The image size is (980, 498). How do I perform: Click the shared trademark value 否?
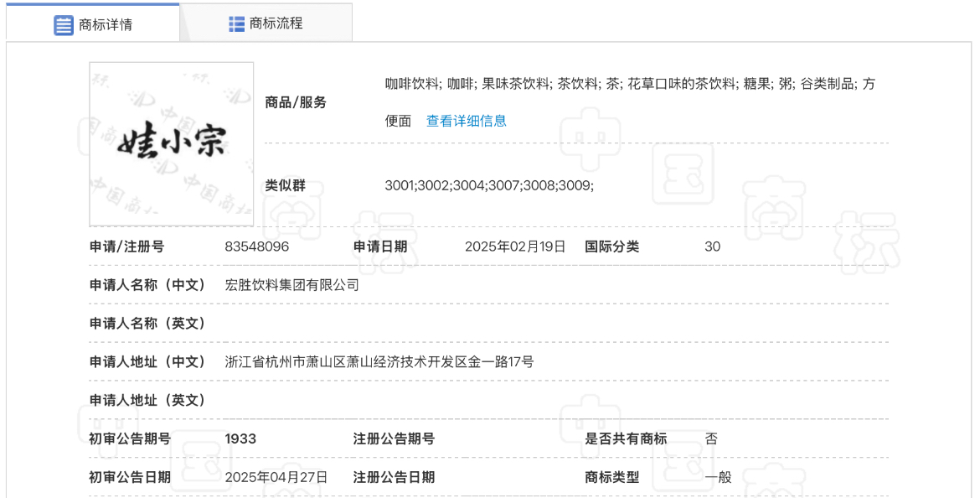point(711,438)
